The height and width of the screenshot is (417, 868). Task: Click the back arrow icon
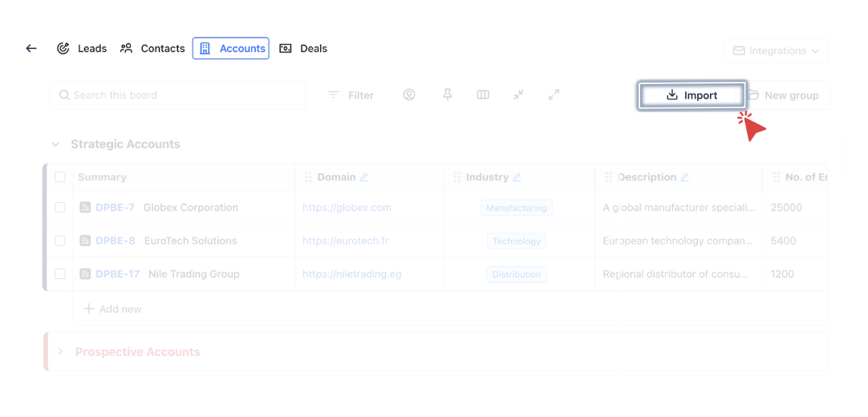[x=31, y=49]
